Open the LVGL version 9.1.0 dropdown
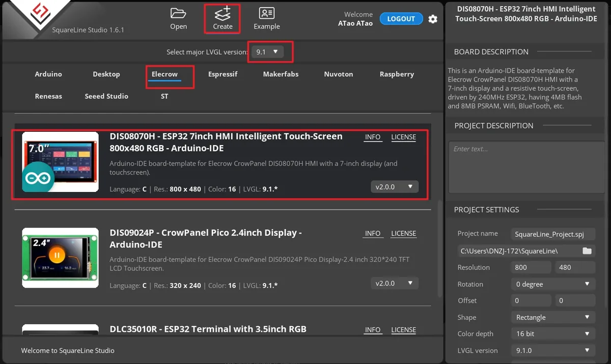Image resolution: width=611 pixels, height=364 pixels. (553, 350)
